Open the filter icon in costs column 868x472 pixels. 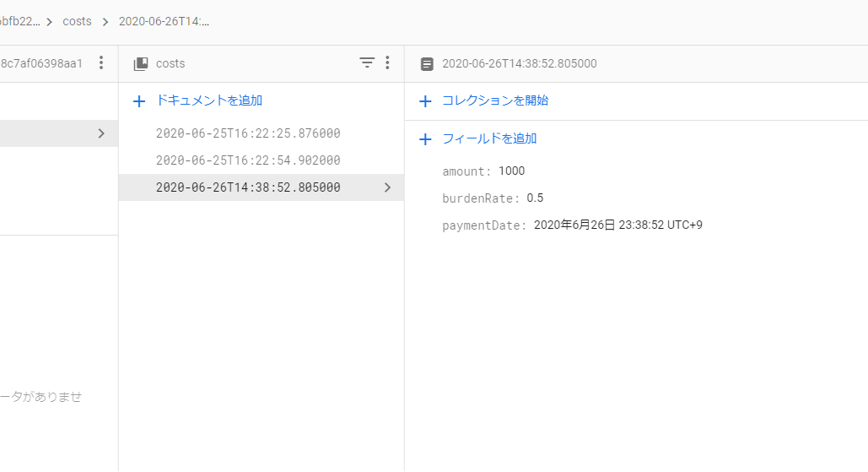366,62
